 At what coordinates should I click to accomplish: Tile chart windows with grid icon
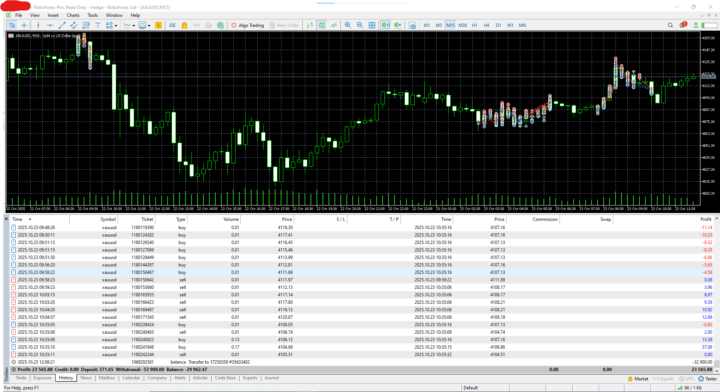click(372, 25)
